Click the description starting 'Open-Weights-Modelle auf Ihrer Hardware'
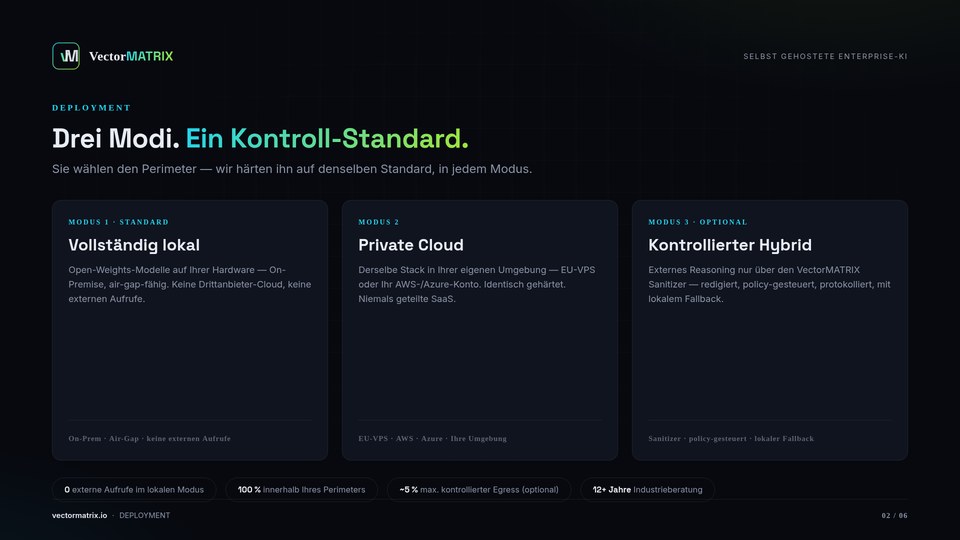 click(x=190, y=284)
